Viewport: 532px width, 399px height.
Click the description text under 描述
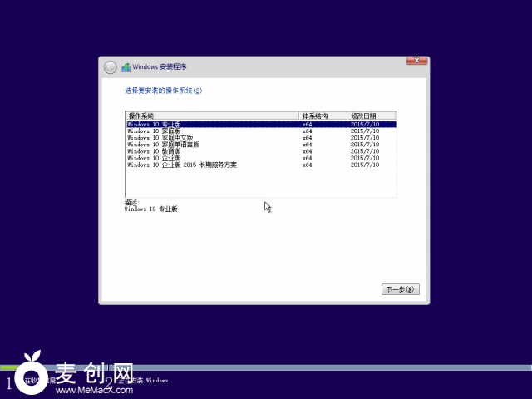click(x=150, y=209)
